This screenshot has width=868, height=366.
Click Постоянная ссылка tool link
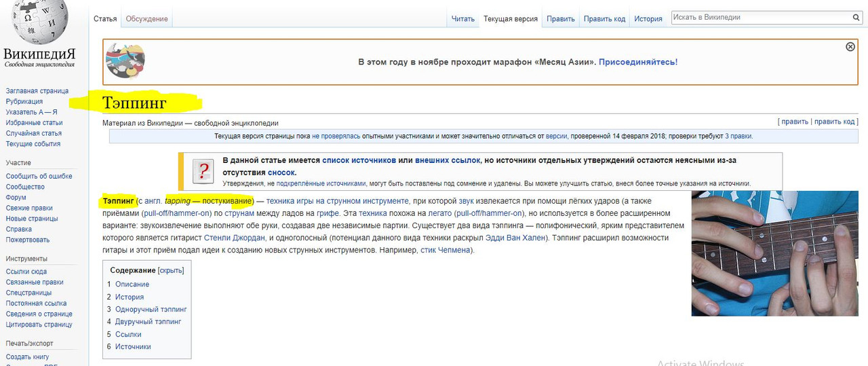[36, 304]
